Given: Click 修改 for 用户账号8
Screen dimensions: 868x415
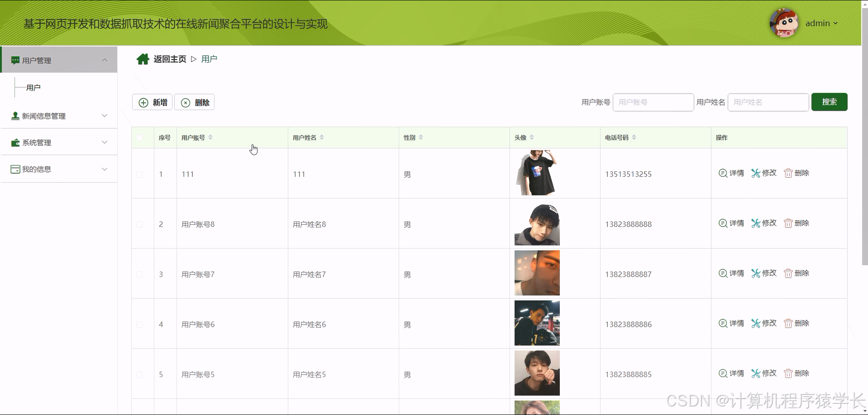Looking at the screenshot, I should click(764, 223).
